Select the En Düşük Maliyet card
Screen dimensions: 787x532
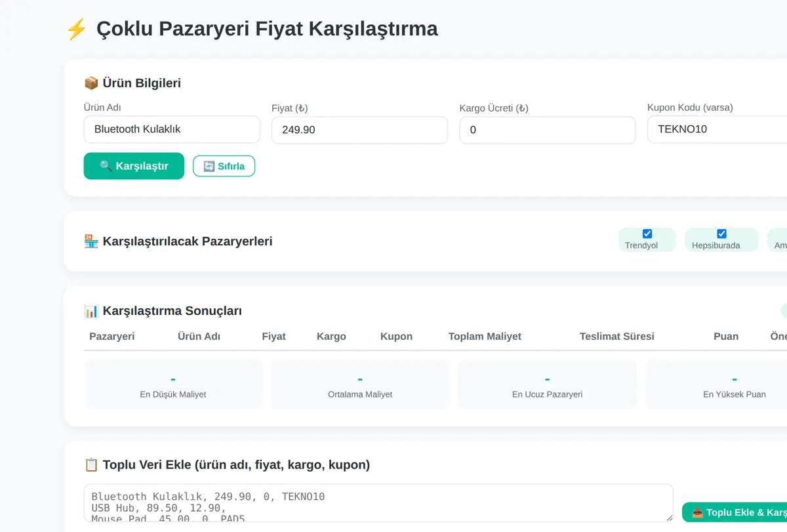[x=173, y=384]
